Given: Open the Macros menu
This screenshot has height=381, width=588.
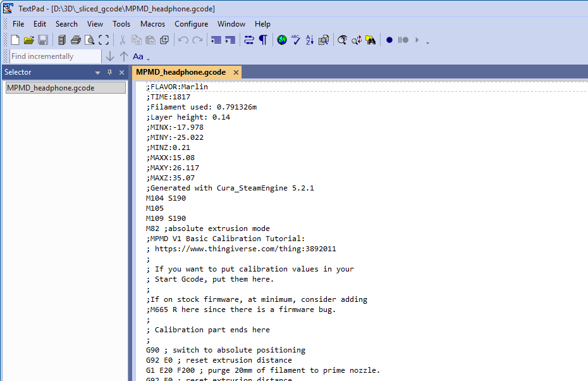Looking at the screenshot, I should pos(152,24).
